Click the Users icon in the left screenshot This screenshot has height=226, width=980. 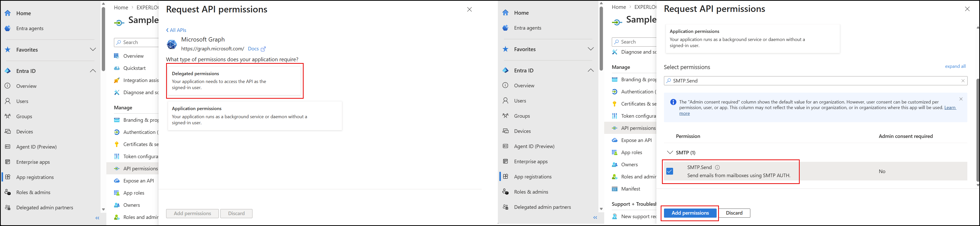click(8, 101)
